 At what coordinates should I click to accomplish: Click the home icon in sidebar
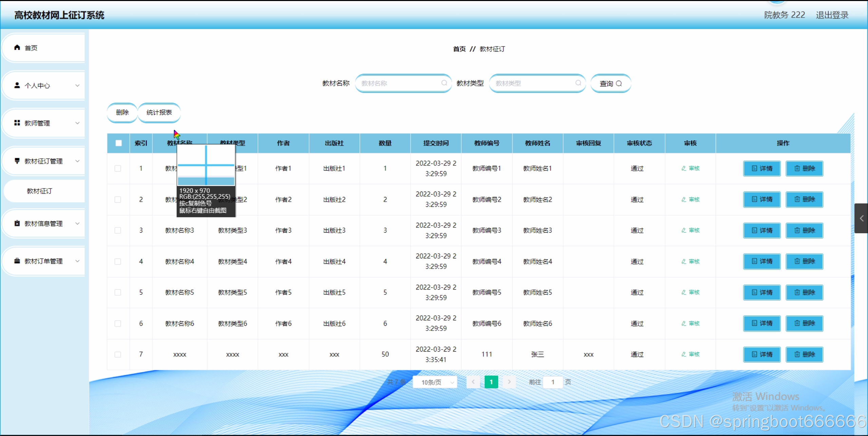17,47
